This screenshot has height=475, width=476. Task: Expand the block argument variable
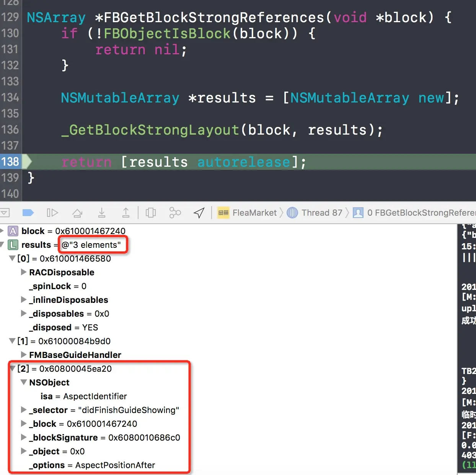click(x=2, y=231)
